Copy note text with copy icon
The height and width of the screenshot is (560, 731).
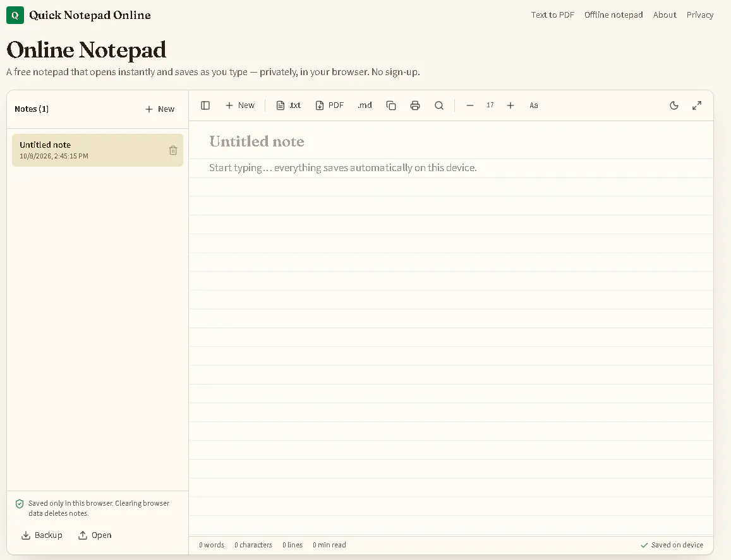(x=391, y=105)
